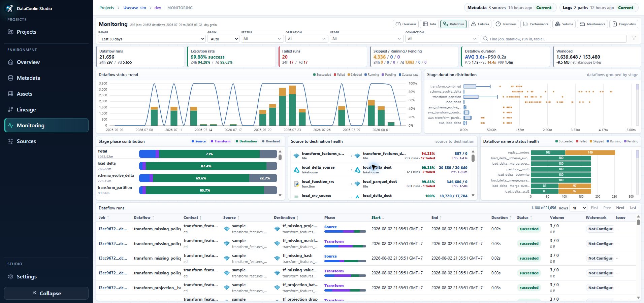Open Projects in the sidebar
Viewport: 644px width, 303px height.
tap(46, 32)
